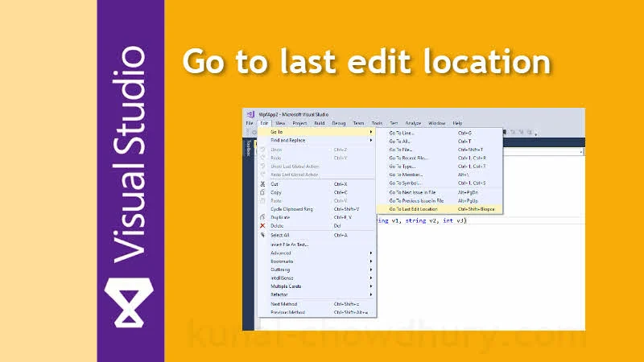644x362 pixels.
Task: Open the Tools menu
Action: 377,123
